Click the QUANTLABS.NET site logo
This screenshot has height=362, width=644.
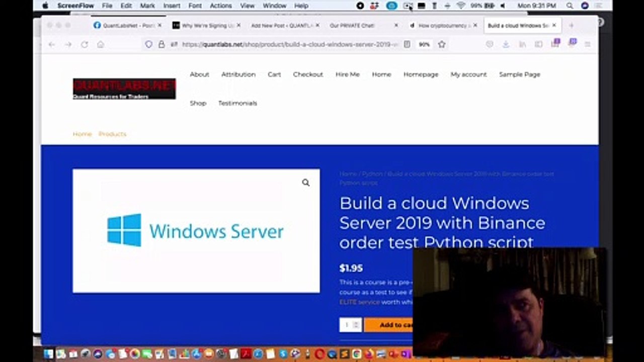124,88
